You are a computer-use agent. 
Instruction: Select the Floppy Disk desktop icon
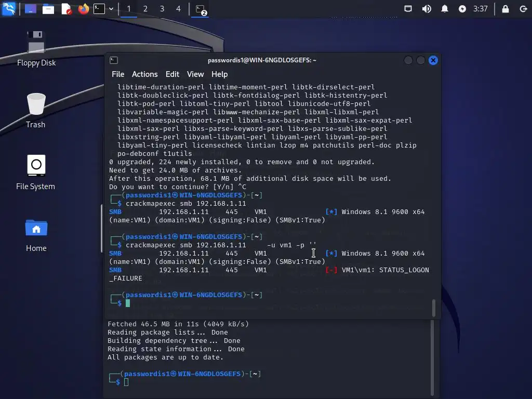[x=36, y=48]
